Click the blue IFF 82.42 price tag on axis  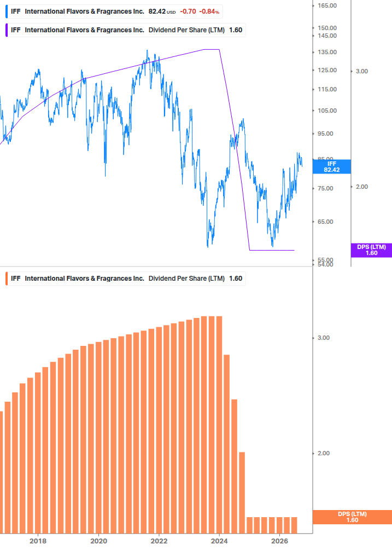click(332, 166)
